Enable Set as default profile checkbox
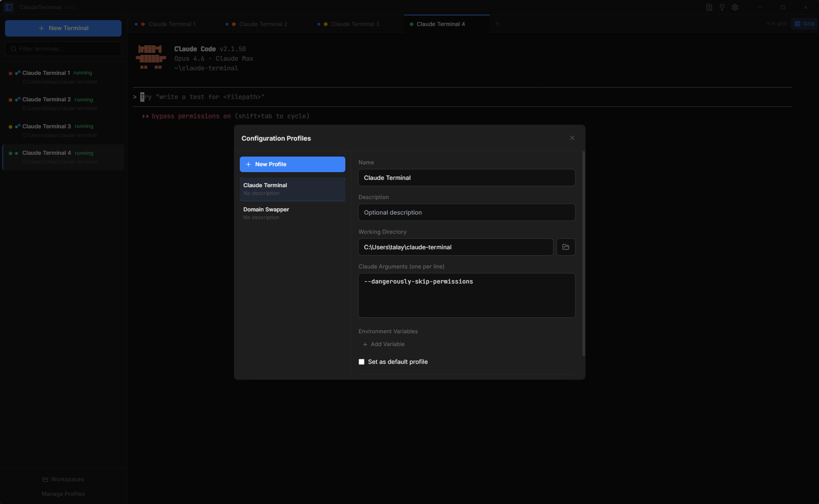The width and height of the screenshot is (819, 504). click(362, 362)
